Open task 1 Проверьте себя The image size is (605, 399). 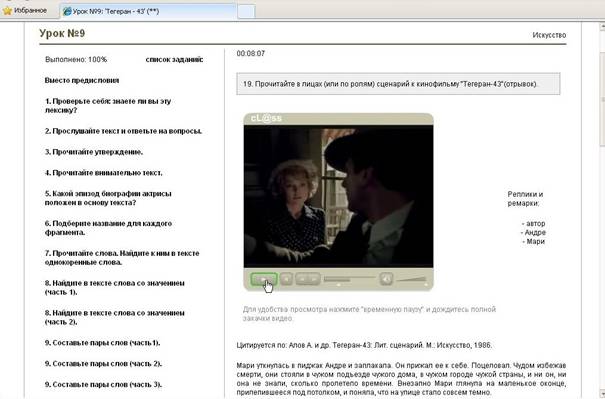(x=108, y=106)
